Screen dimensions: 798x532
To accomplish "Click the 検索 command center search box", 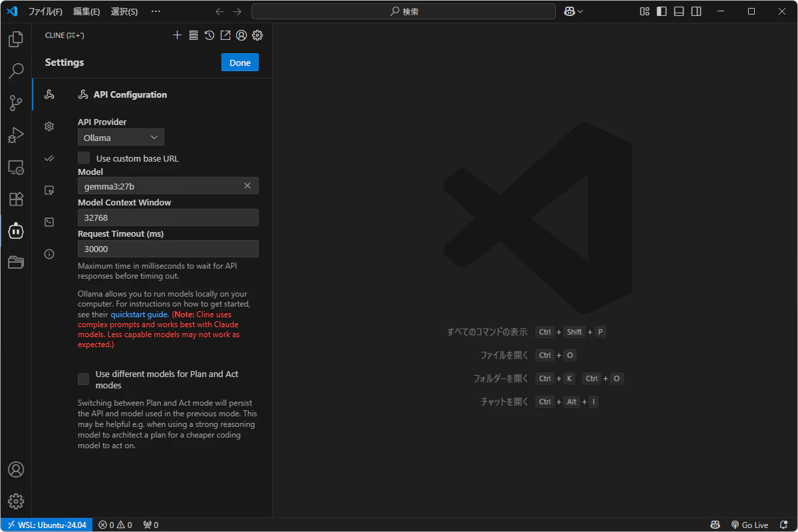I will 404,11.
